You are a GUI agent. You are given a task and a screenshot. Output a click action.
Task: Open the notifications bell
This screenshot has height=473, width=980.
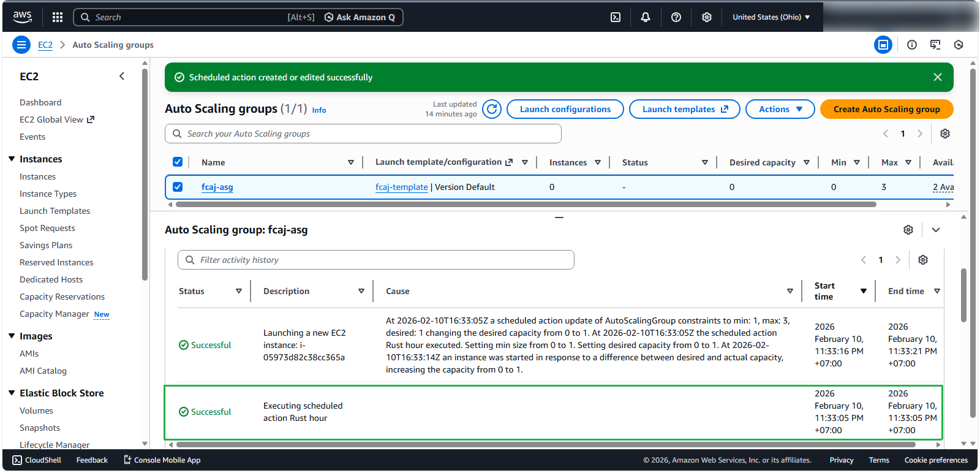646,17
